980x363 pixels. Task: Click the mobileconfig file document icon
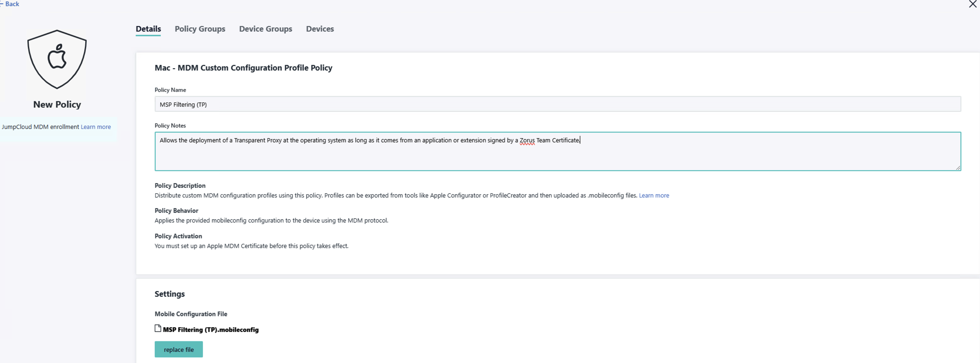coord(158,329)
